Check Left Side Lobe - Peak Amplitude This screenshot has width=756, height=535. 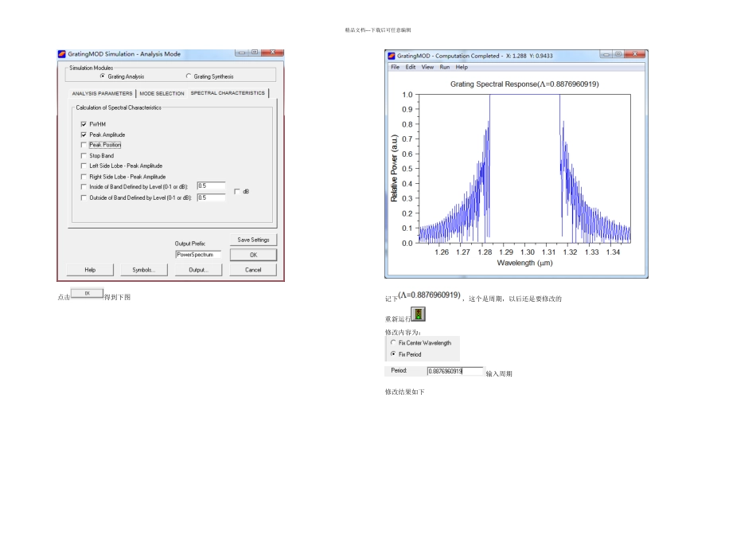coord(84,166)
